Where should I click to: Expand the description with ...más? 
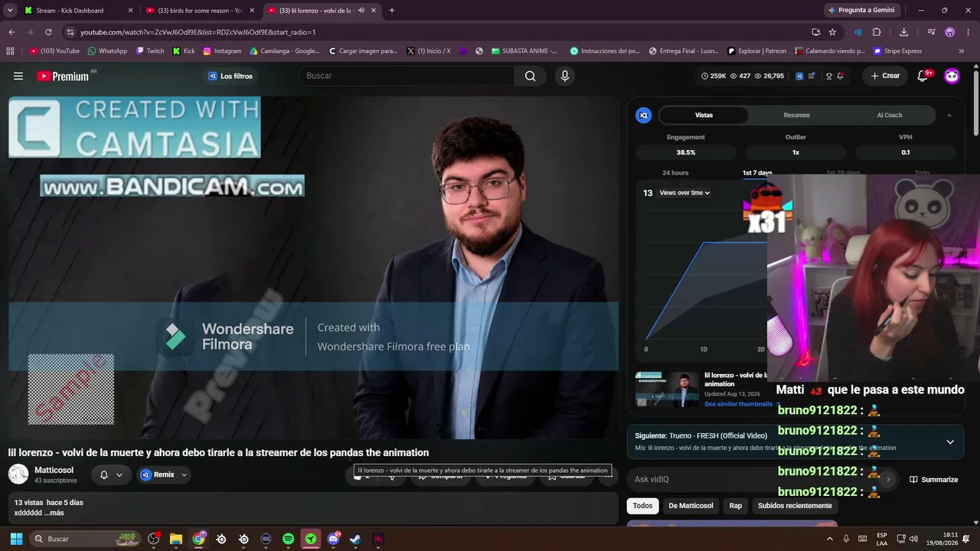[54, 513]
